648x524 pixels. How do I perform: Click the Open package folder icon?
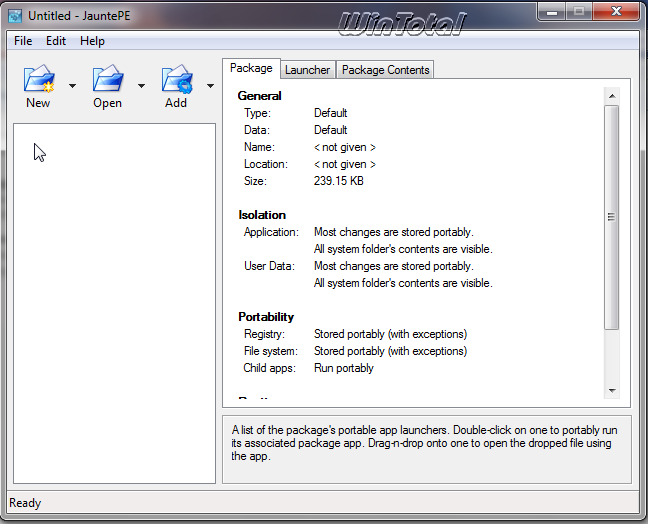[x=108, y=78]
